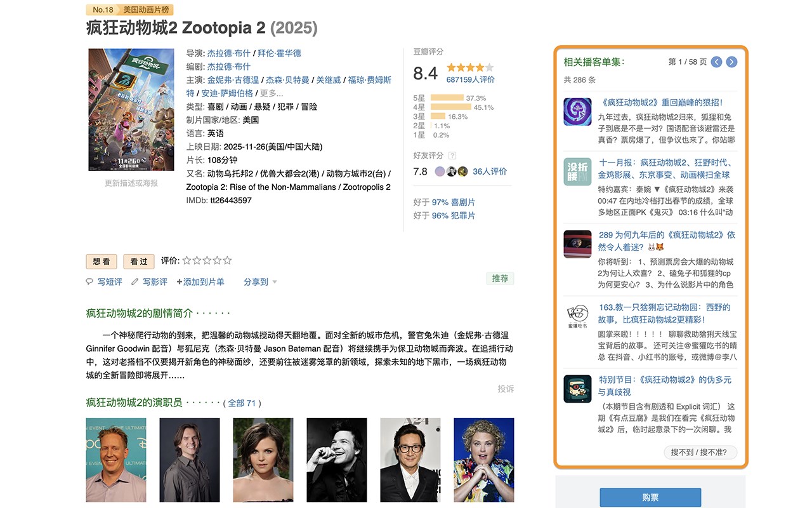Open third cast photo of dark-haired woman
Image resolution: width=812 pixels, height=508 pixels.
coord(263,460)
